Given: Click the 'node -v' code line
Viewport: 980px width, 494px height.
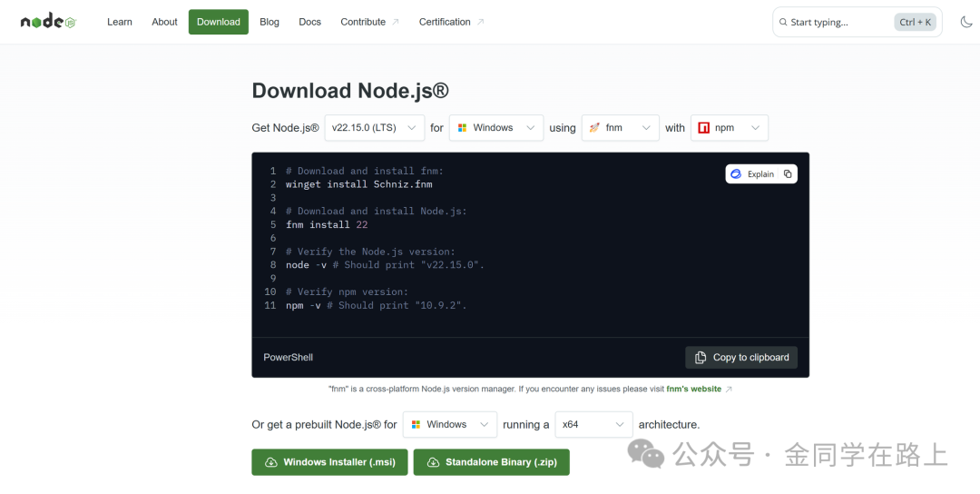Looking at the screenshot, I should (385, 265).
